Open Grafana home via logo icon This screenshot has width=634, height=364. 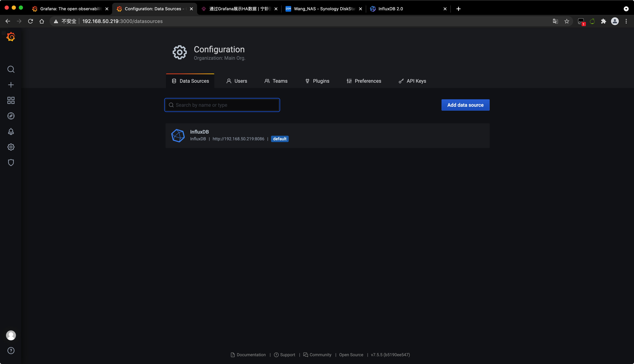click(11, 37)
